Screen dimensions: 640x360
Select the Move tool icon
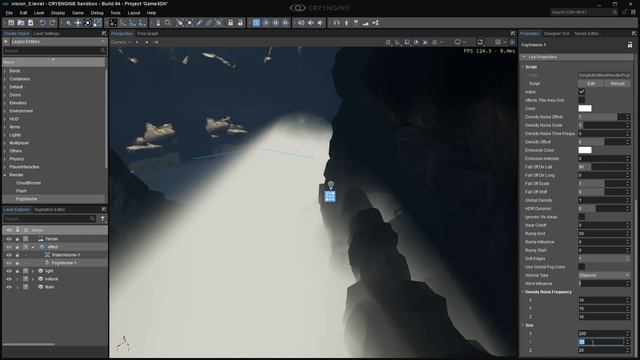[x=78, y=23]
